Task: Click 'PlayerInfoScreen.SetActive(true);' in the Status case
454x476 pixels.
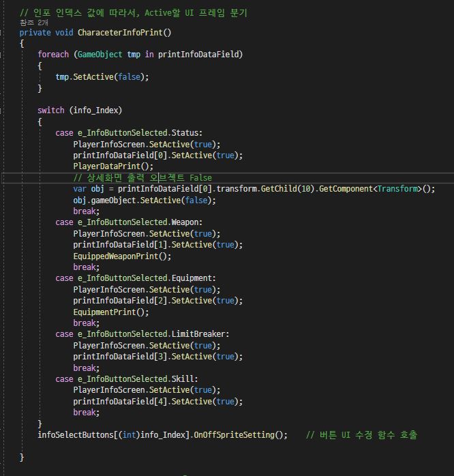Action: (x=147, y=144)
